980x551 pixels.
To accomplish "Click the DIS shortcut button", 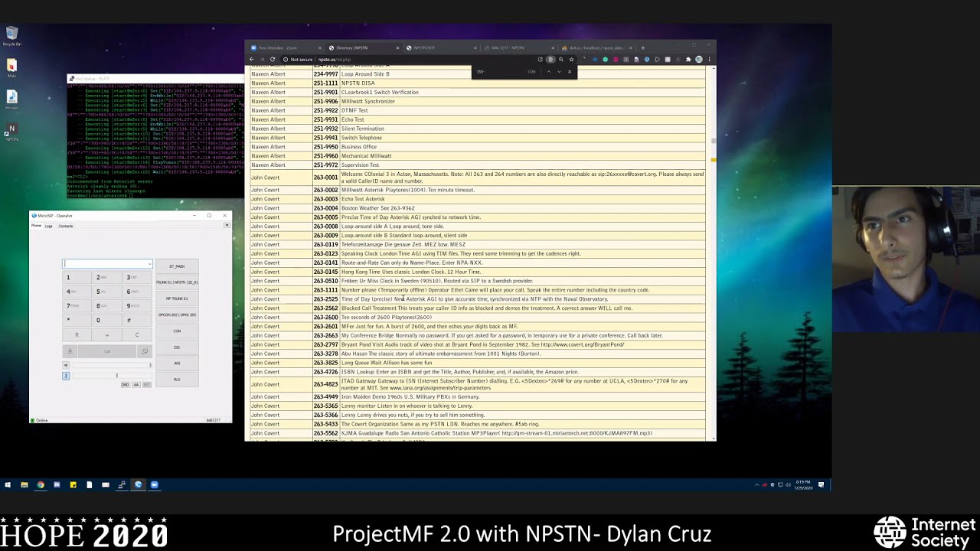I will pos(177,347).
